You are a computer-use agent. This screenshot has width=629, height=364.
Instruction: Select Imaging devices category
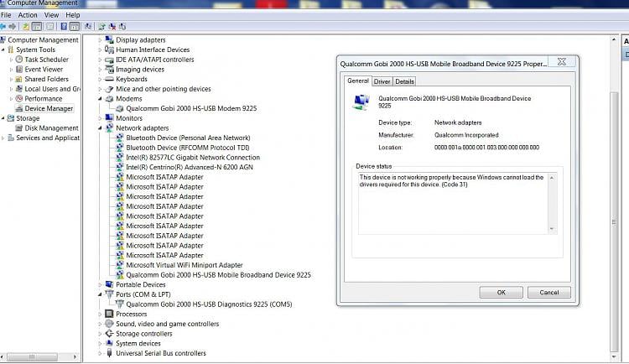tap(140, 70)
